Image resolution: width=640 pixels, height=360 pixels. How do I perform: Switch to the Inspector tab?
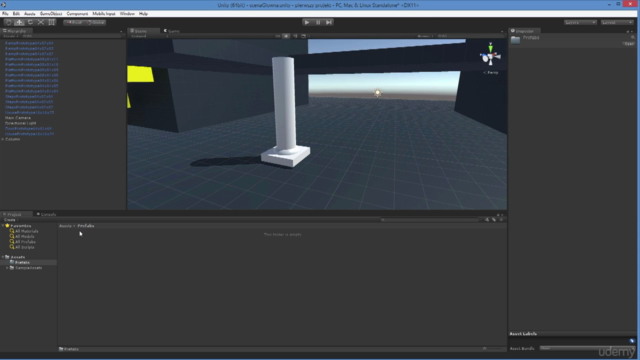click(523, 31)
